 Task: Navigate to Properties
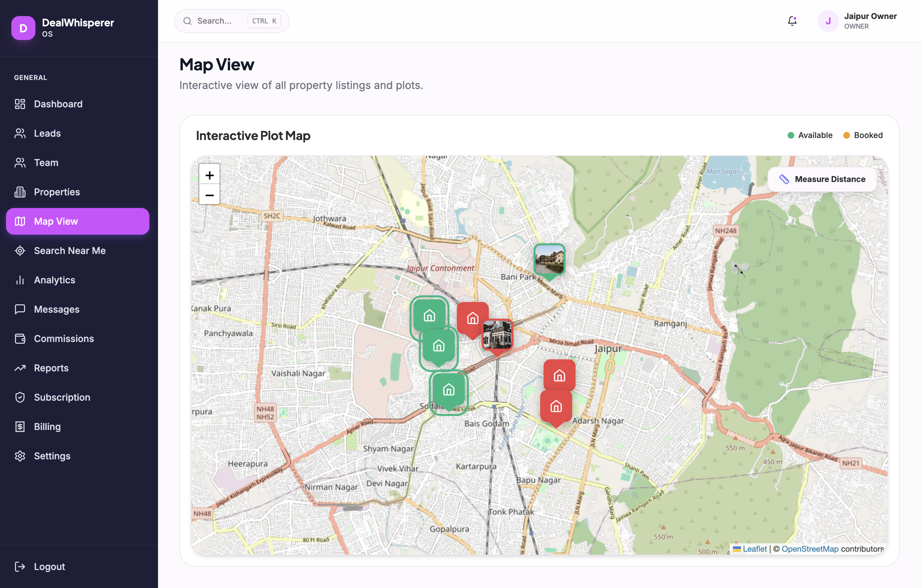click(78, 192)
